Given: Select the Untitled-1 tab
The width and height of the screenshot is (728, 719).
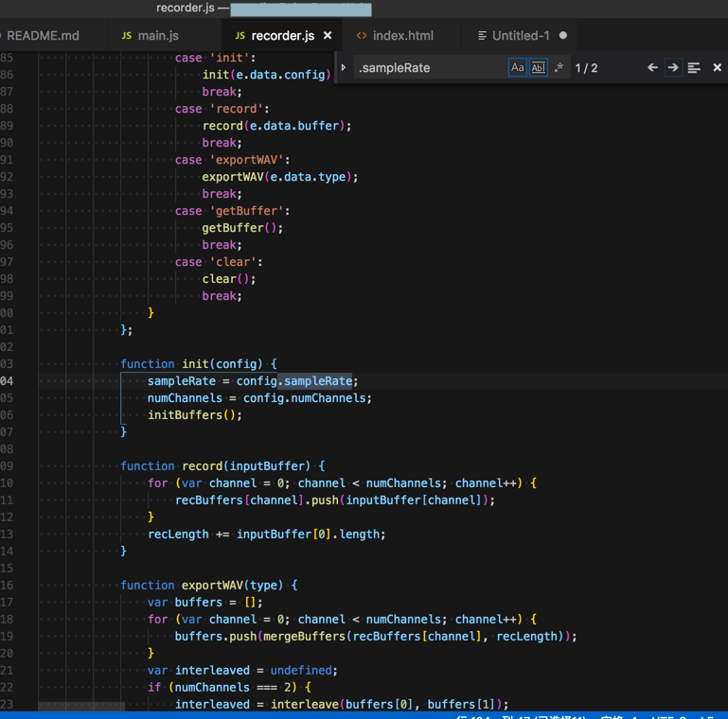Looking at the screenshot, I should pos(521,36).
